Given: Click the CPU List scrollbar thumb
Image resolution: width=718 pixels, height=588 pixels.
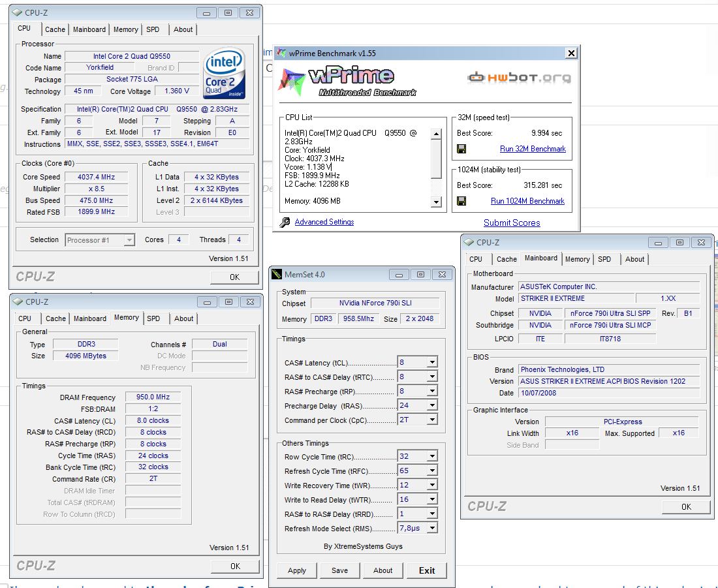Looking at the screenshot, I should [x=437, y=159].
